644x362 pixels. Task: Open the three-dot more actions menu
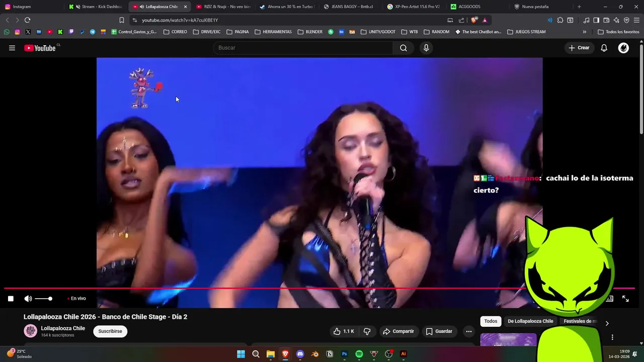tap(468, 331)
